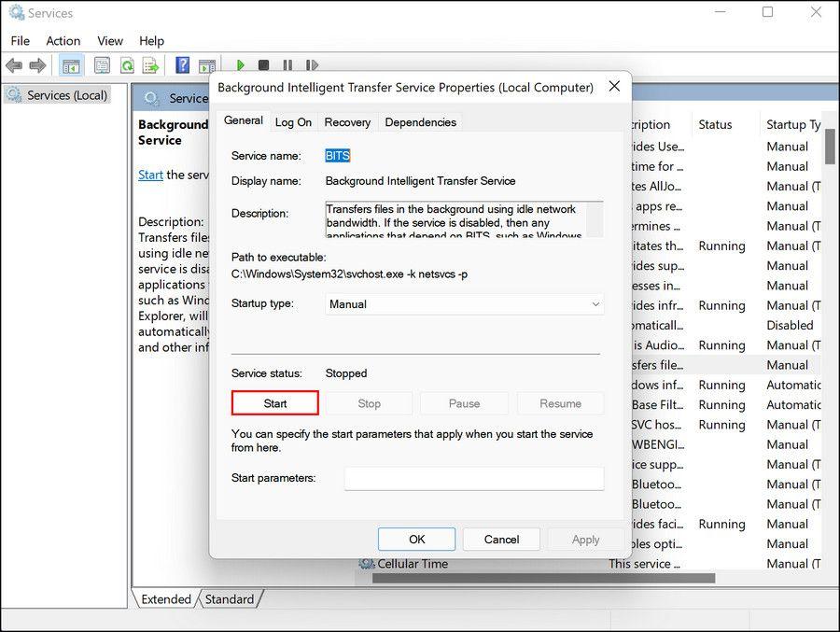Click the Start link in the left pane
840x632 pixels.
(x=150, y=175)
